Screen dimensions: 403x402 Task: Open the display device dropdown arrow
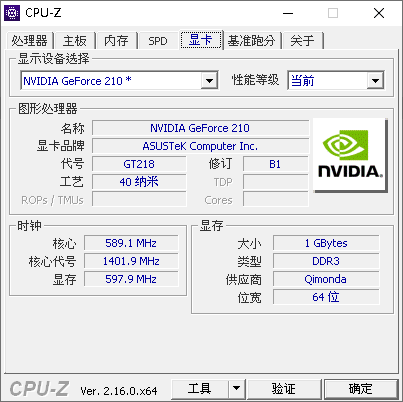(209, 80)
